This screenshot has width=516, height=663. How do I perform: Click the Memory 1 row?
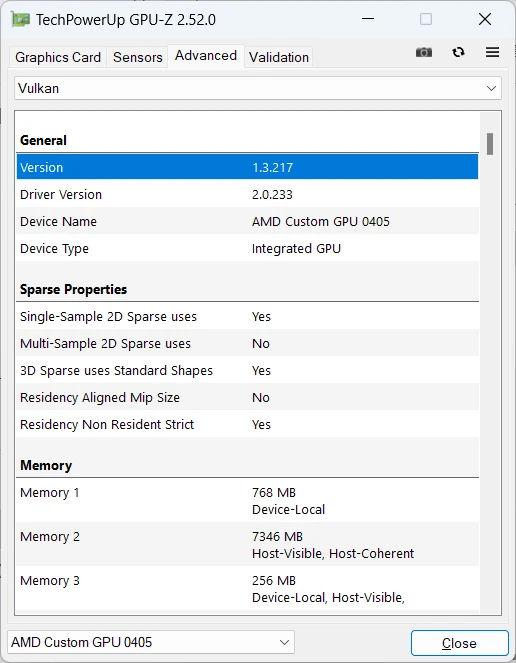pyautogui.click(x=247, y=501)
